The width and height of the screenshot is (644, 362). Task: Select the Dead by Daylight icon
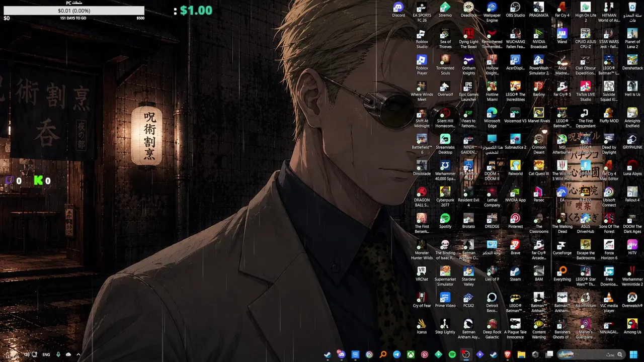click(x=609, y=144)
